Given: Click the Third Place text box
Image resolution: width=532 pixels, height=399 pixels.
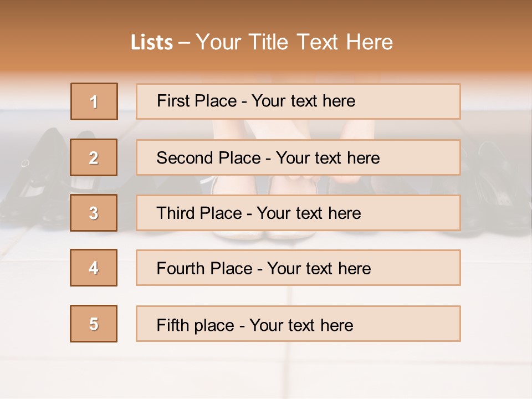Looking at the screenshot, I should coord(298,213).
